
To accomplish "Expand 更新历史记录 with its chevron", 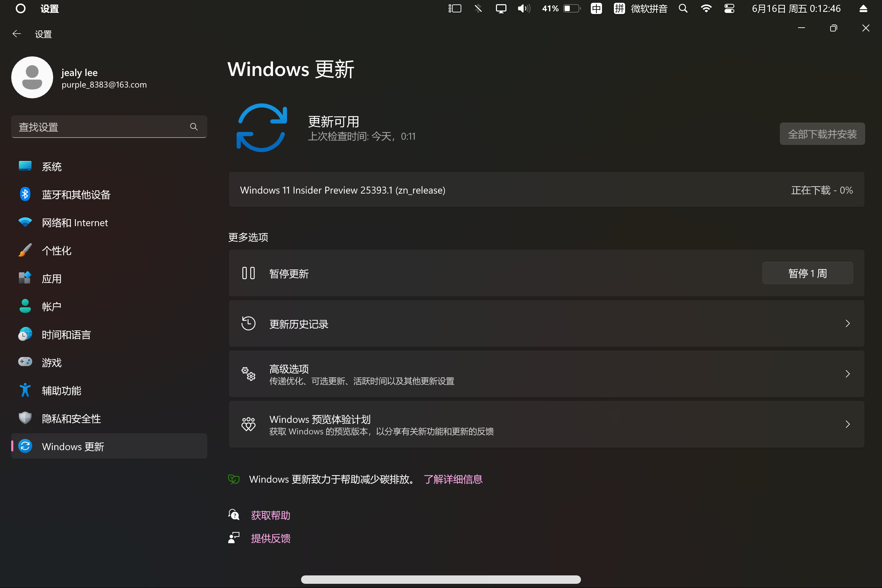I will pos(847,324).
